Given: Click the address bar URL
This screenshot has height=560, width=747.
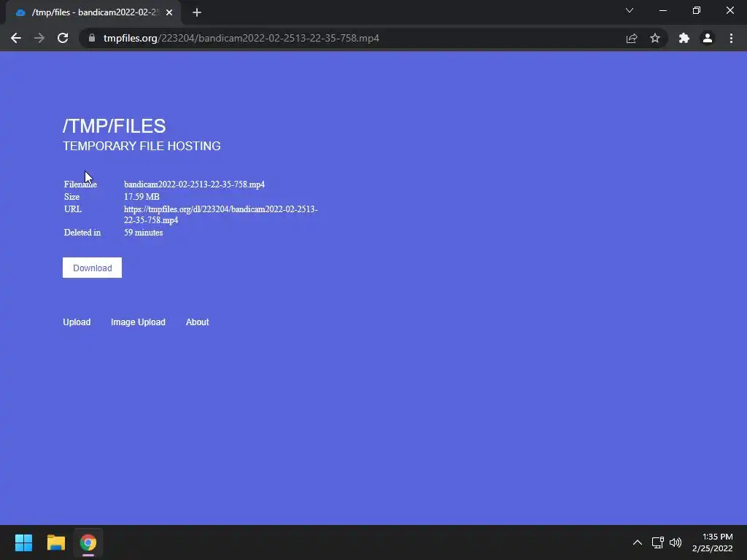Looking at the screenshot, I should [x=241, y=38].
